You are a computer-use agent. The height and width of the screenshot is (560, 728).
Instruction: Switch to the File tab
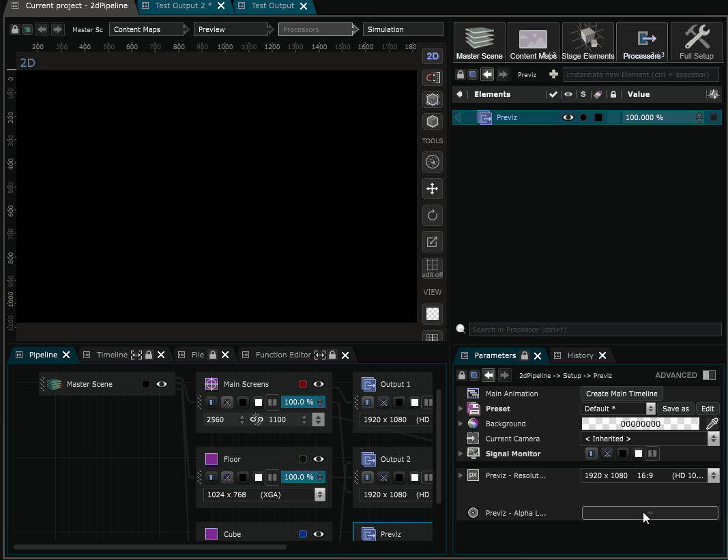pyautogui.click(x=198, y=355)
